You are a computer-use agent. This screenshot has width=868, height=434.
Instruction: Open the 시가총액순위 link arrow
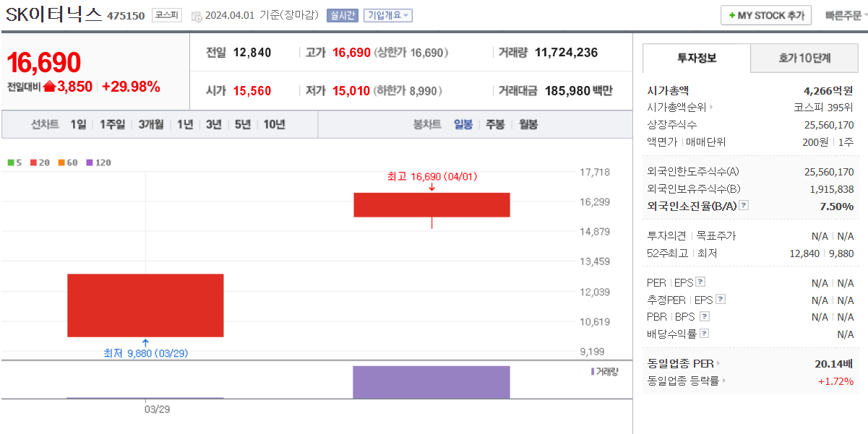coord(711,108)
